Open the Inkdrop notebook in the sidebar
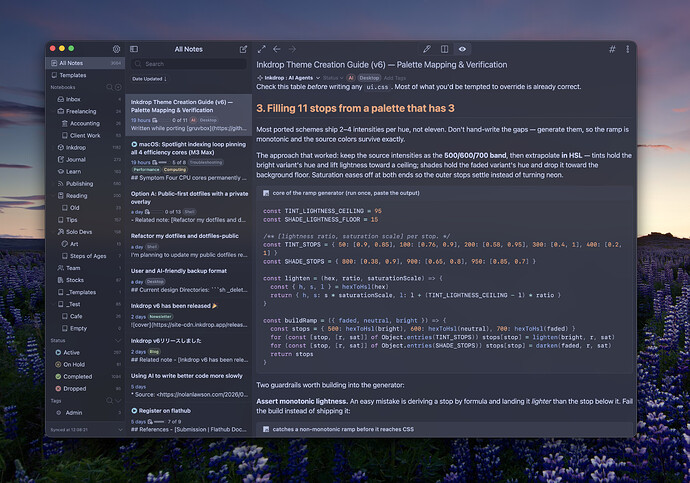The image size is (690, 483). click(x=85, y=147)
